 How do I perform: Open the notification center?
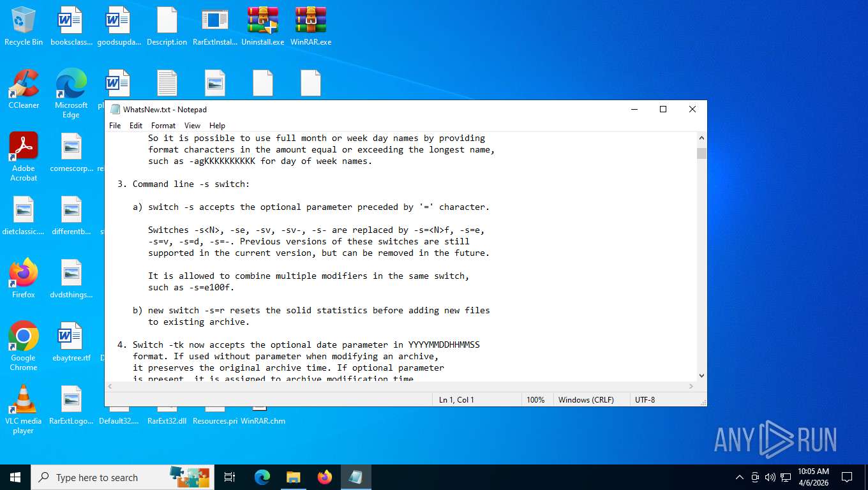847,477
